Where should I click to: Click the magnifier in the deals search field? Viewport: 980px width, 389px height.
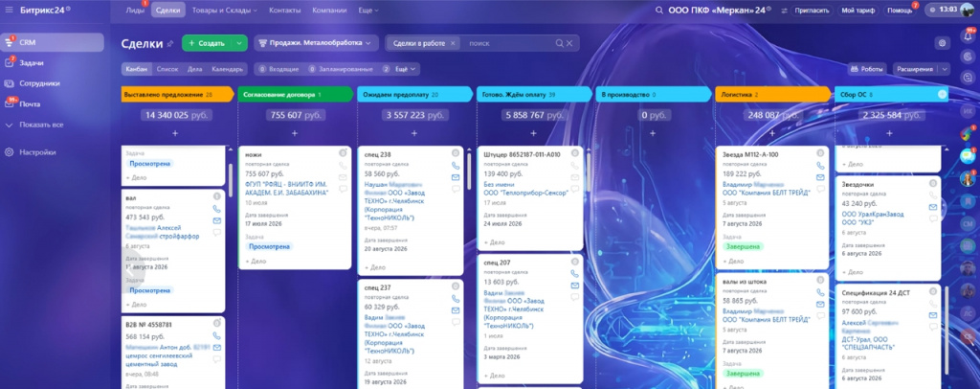pyautogui.click(x=559, y=43)
